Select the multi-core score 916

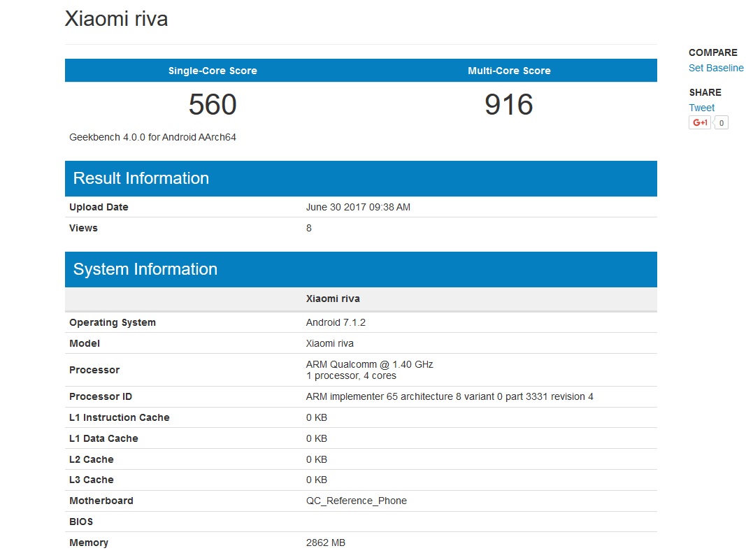(x=508, y=104)
